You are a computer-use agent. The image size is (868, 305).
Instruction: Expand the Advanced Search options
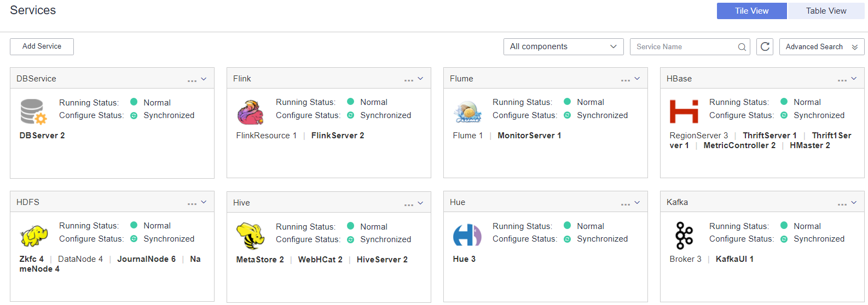tap(821, 46)
